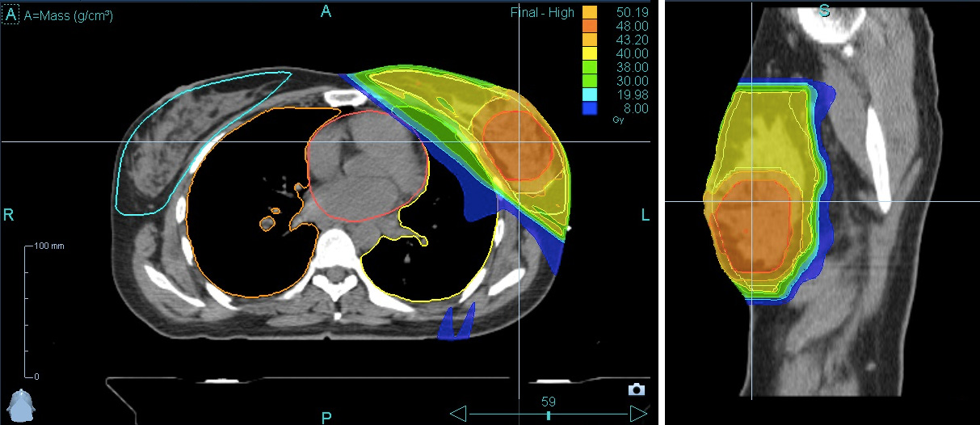Click the 43.20 Gy swatch
This screenshot has height=425, width=980.
point(590,40)
